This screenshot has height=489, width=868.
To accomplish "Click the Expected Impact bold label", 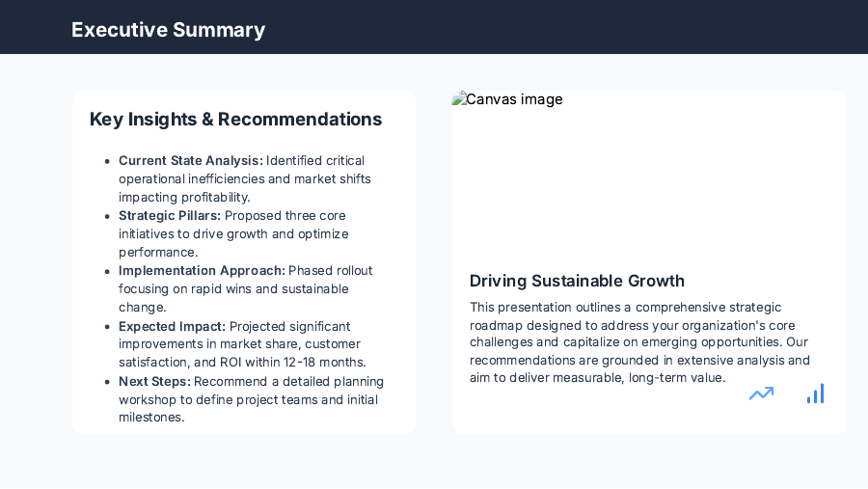I will (172, 327).
